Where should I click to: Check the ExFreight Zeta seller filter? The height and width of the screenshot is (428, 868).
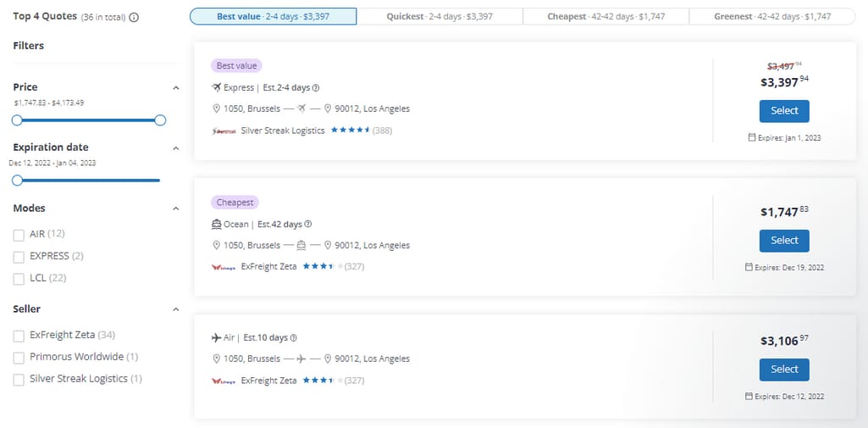(19, 336)
